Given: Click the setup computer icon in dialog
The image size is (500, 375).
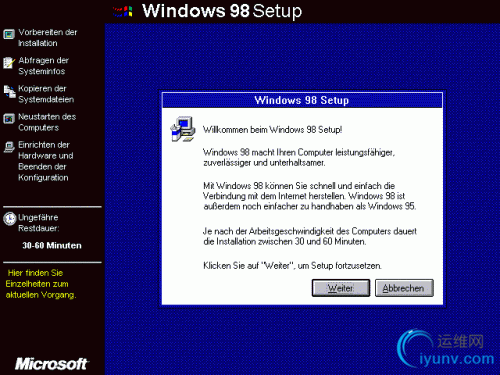Looking at the screenshot, I should [183, 129].
